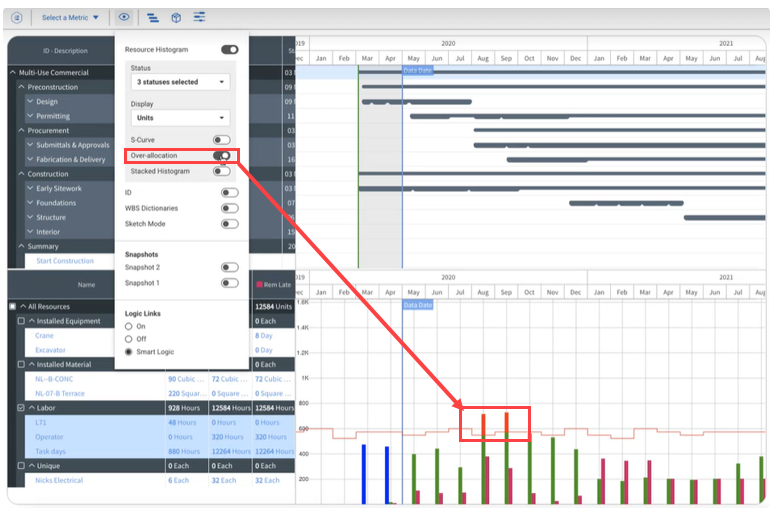
Task: Click the Gantt bars layout icon
Action: click(152, 17)
